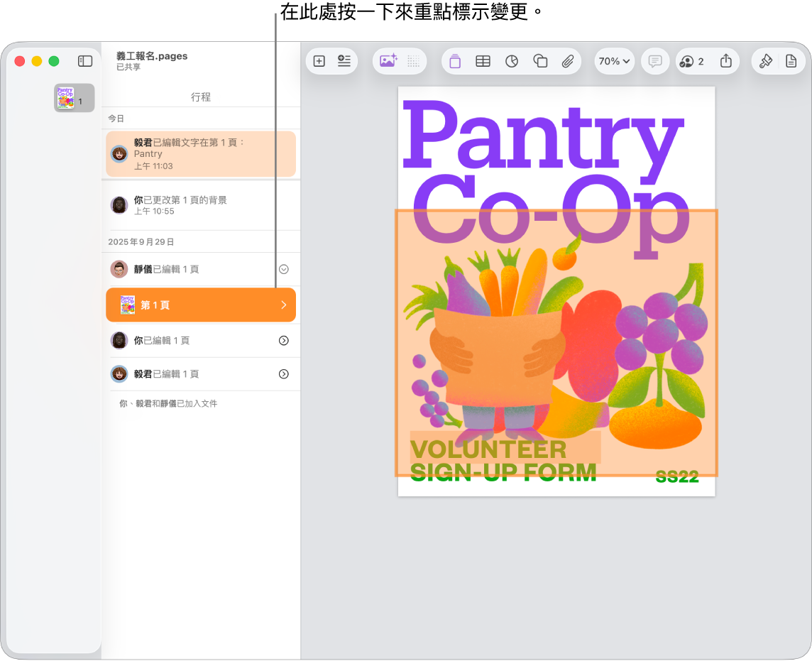Select 毅君 edited text Pantry activity
Image resolution: width=812 pixels, height=661 pixels.
pos(201,154)
